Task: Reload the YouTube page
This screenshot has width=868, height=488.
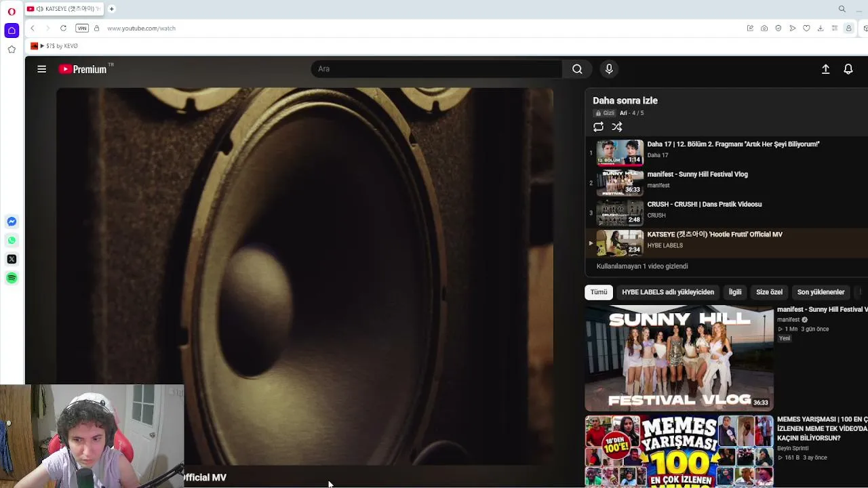Action: click(63, 28)
